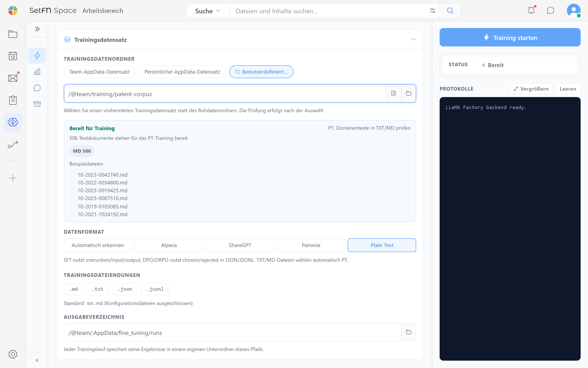Click the Training starten button

coord(510,38)
